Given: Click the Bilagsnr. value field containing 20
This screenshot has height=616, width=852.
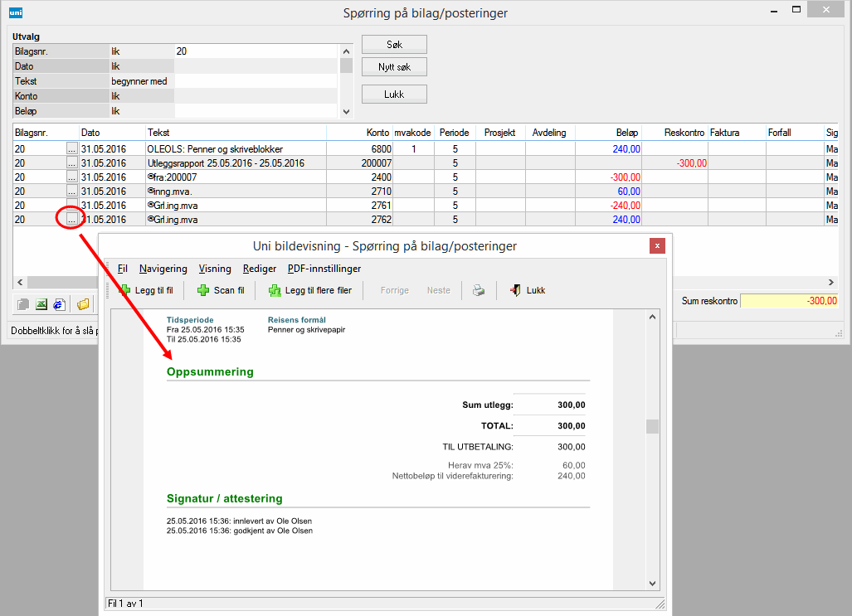Looking at the screenshot, I should (256, 51).
